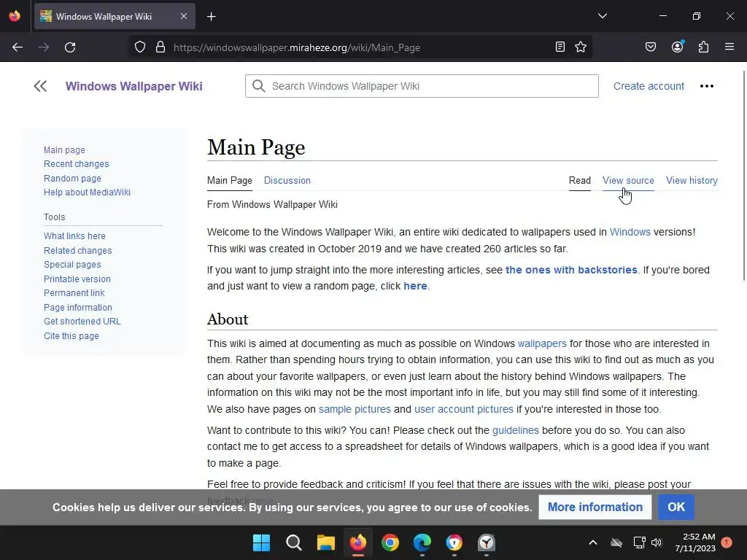Open the Firefox hamburger menu

[x=729, y=47]
